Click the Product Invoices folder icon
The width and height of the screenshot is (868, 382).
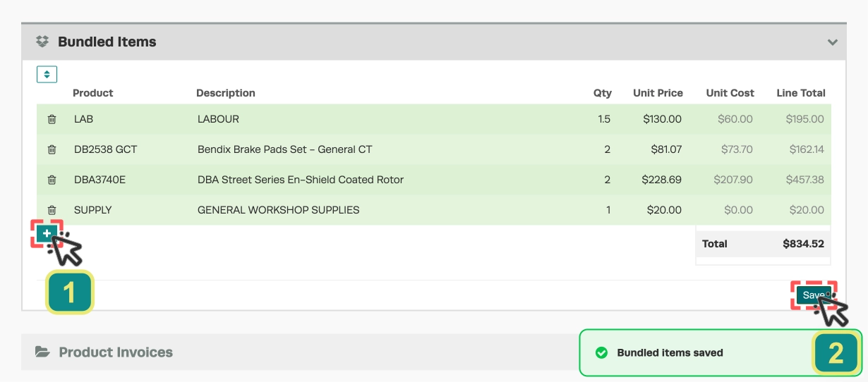pyautogui.click(x=42, y=352)
